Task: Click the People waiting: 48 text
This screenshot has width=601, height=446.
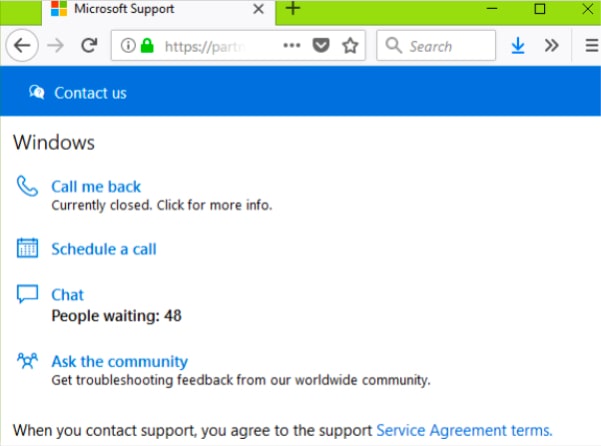Action: (117, 316)
